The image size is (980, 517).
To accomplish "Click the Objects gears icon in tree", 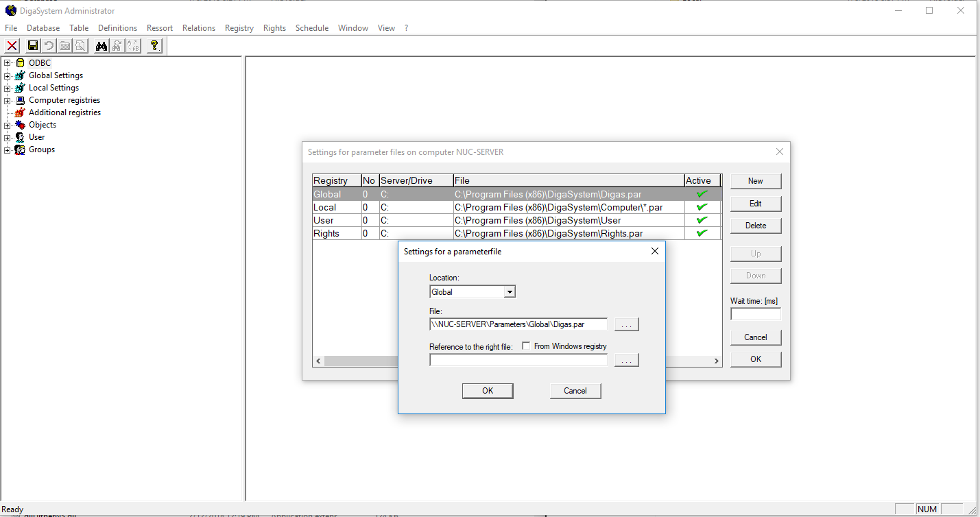I will (20, 125).
